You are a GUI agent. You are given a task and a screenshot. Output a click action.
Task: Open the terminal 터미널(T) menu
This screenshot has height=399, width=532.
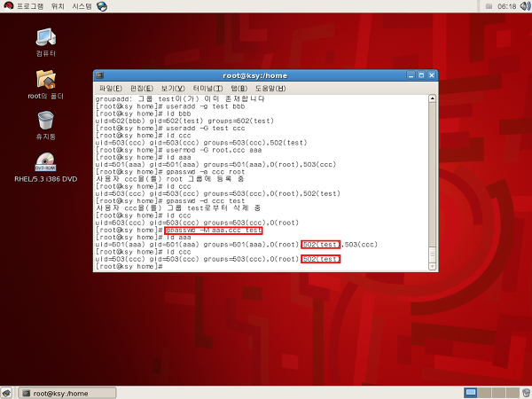(x=207, y=89)
